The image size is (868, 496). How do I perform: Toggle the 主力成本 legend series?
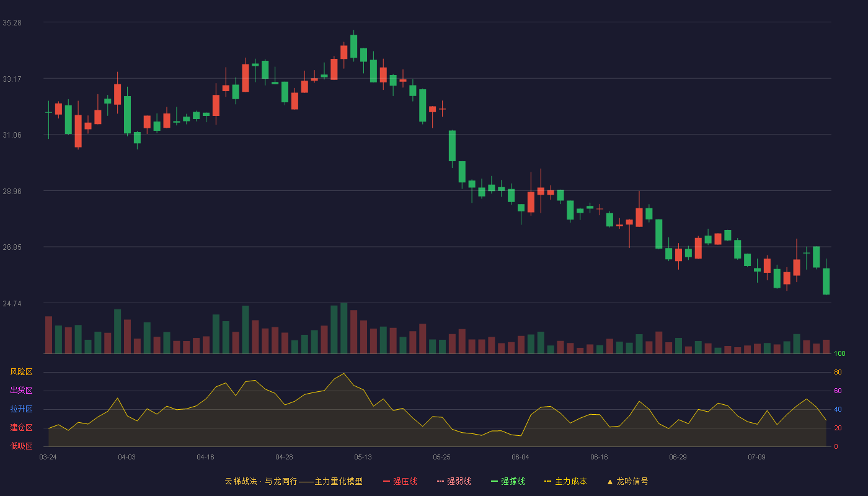[565, 481]
